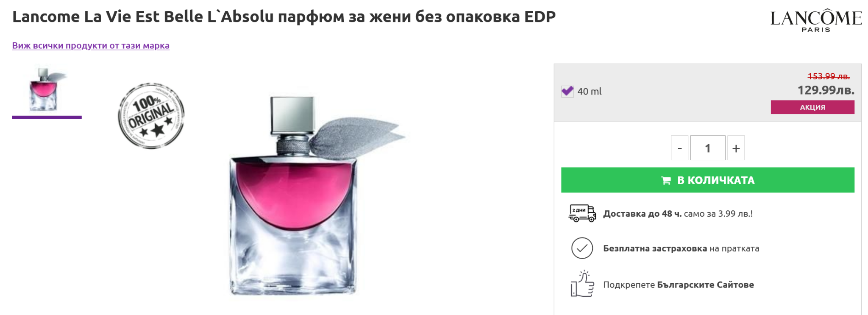Click the Lancôme Paris brand logo

[x=816, y=20]
